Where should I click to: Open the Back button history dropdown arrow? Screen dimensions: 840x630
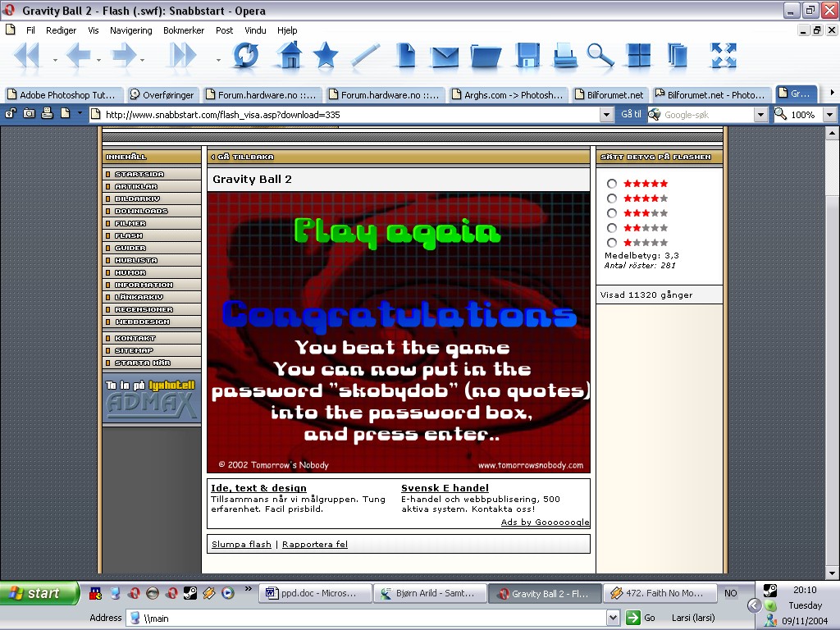tap(98, 60)
